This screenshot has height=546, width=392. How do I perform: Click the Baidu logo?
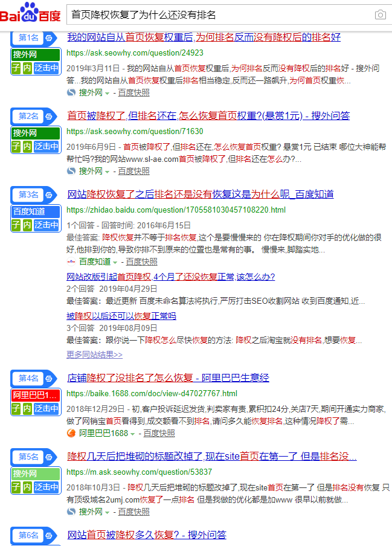pyautogui.click(x=30, y=13)
